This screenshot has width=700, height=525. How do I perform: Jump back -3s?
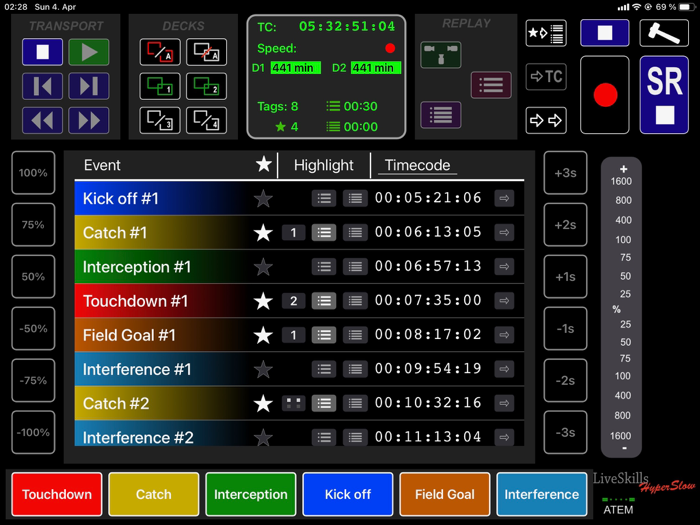click(x=565, y=432)
